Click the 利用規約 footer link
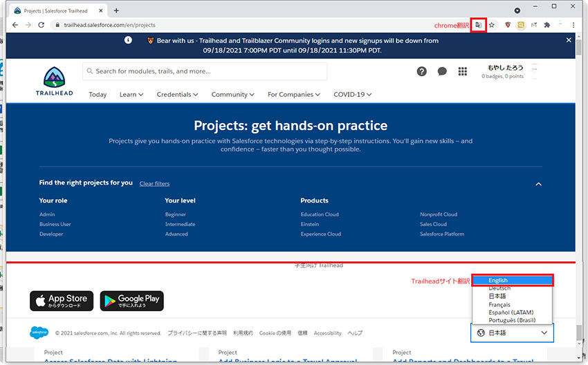The height and width of the screenshot is (365, 588). coord(243,333)
